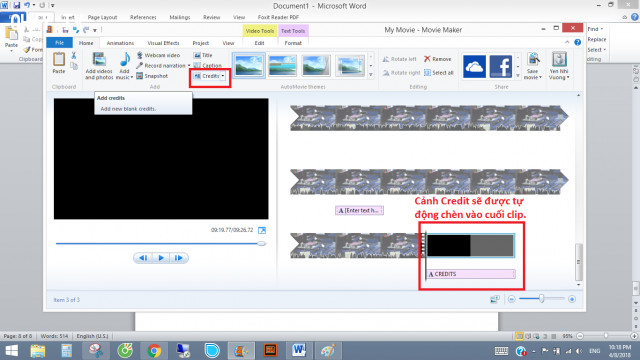Click Replace in Word window
Viewport: 640px width, 360px height.
click(x=597, y=39)
